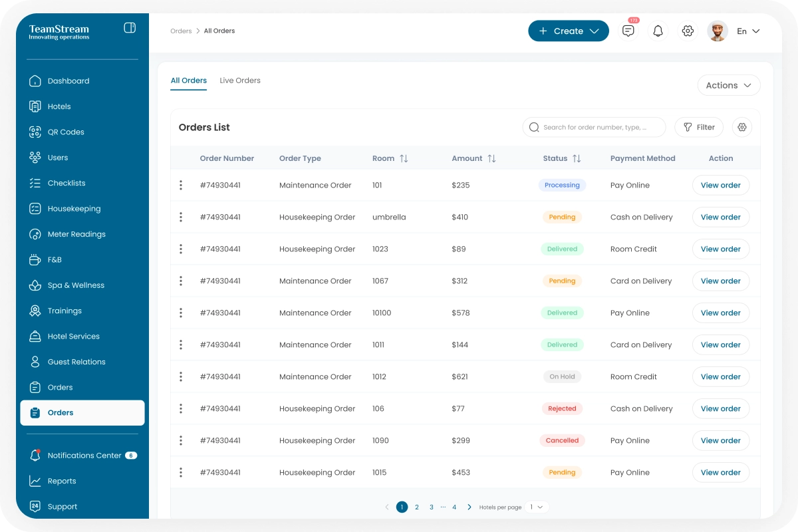This screenshot has height=532, width=798.
Task: Collapse the sidebar using the panel icon
Action: click(x=130, y=28)
